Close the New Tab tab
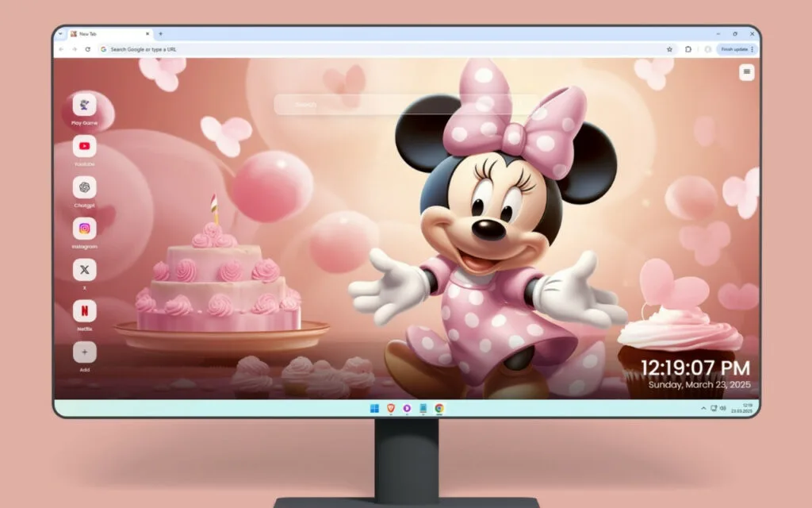 click(147, 33)
